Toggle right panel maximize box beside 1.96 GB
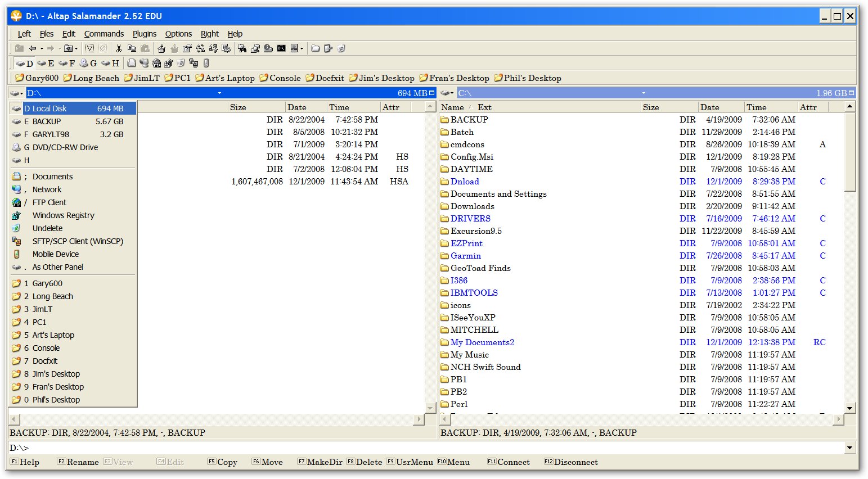This screenshot has height=479, width=868. coord(851,93)
